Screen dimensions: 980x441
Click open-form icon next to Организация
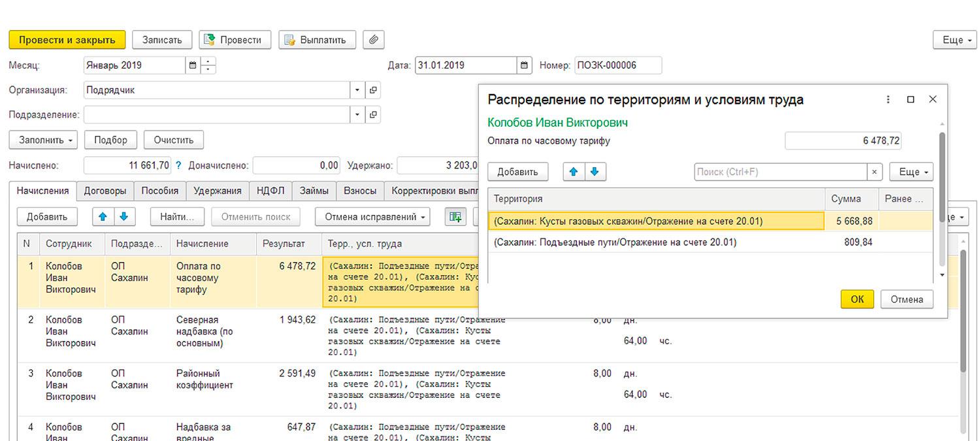(373, 90)
